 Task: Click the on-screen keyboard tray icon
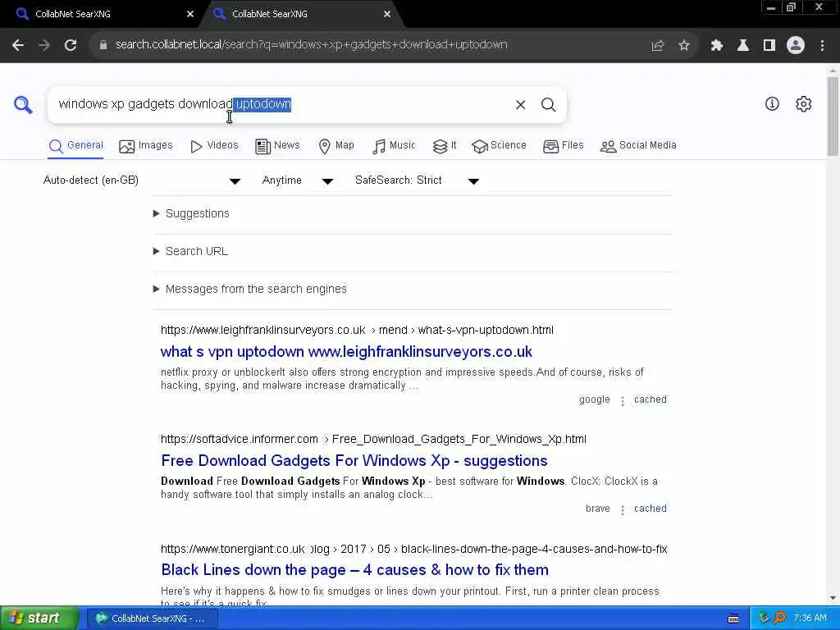733,619
